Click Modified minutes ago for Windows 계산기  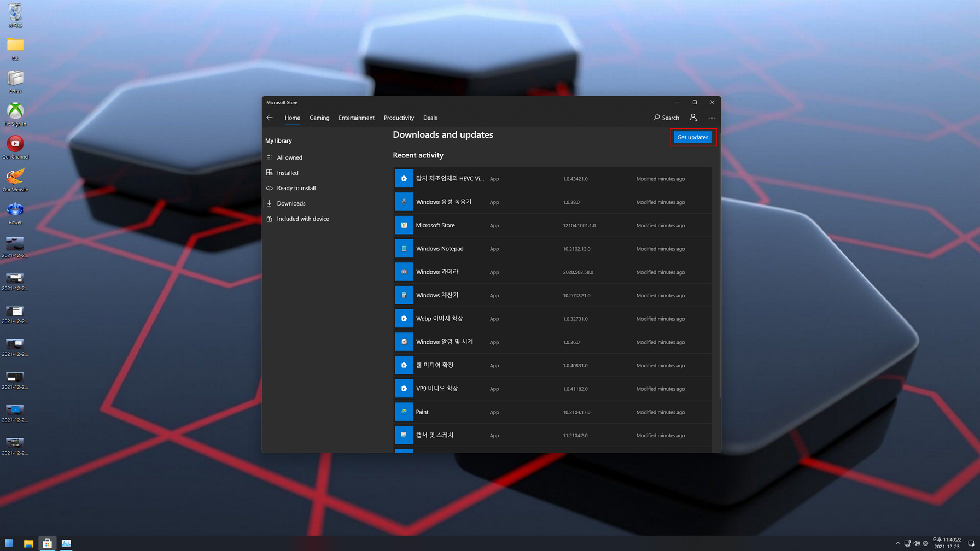tap(660, 295)
